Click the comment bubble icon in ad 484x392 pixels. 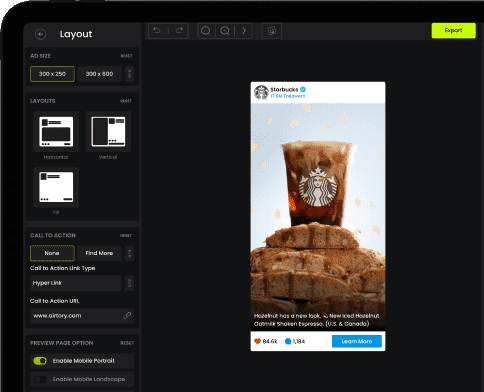click(x=288, y=341)
